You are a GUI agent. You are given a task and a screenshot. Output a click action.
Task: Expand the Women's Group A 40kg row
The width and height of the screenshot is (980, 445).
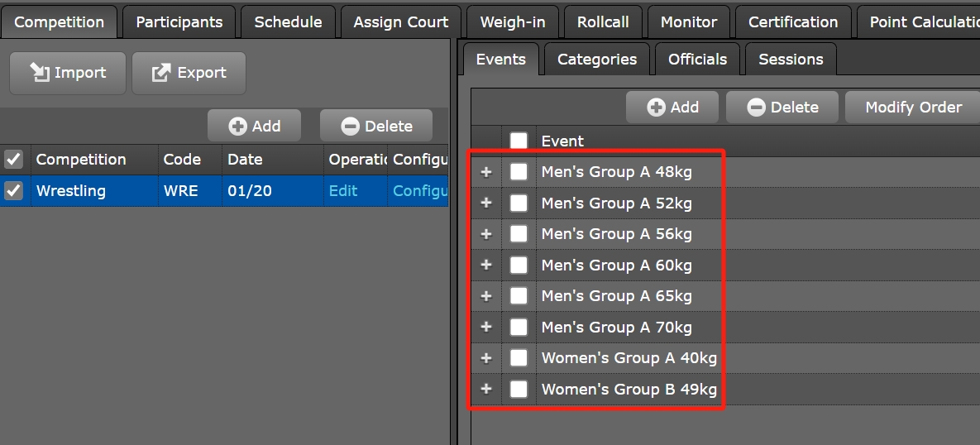coord(486,358)
